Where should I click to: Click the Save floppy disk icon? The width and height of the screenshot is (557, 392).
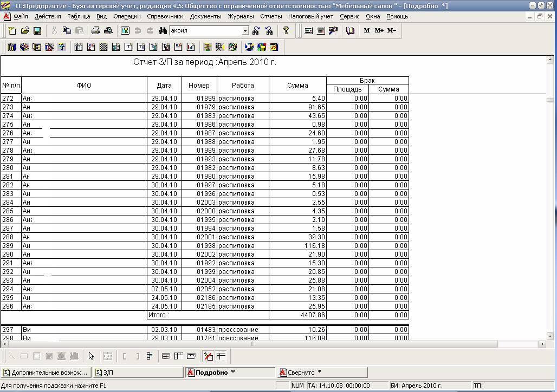click(37, 31)
